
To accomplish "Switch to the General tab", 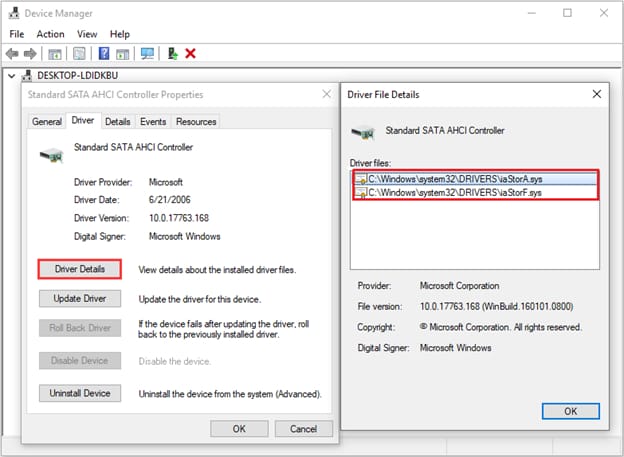I will click(x=47, y=122).
